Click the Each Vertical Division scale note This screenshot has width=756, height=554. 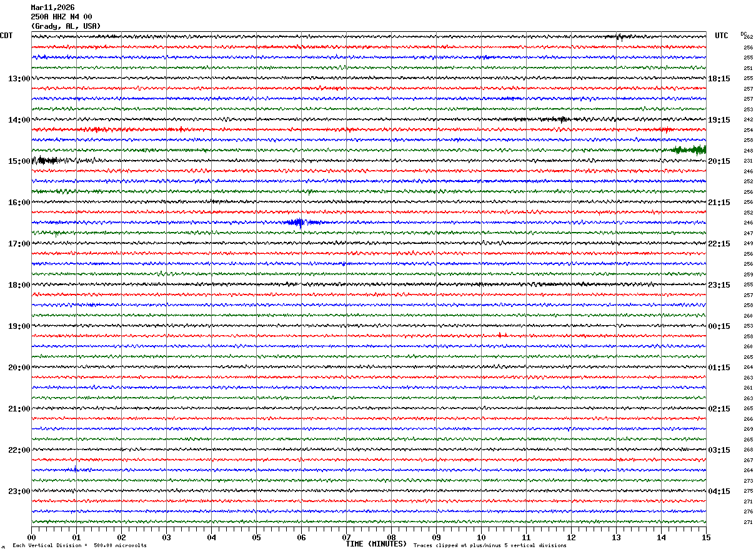pyautogui.click(x=79, y=545)
